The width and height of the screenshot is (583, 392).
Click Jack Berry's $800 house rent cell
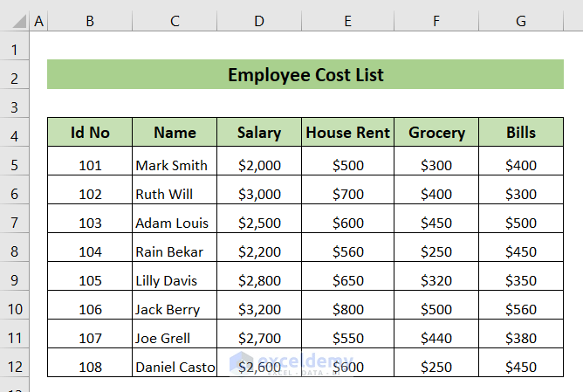[x=347, y=309]
